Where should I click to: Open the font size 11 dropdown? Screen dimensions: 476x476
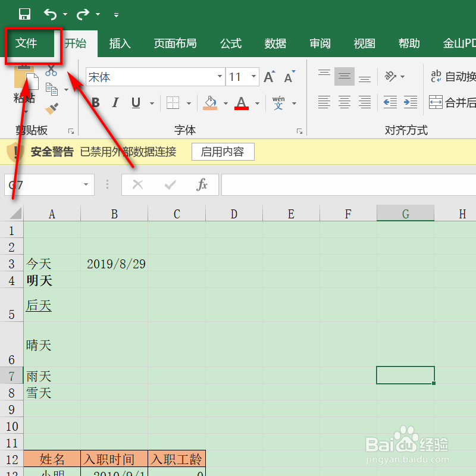254,77
